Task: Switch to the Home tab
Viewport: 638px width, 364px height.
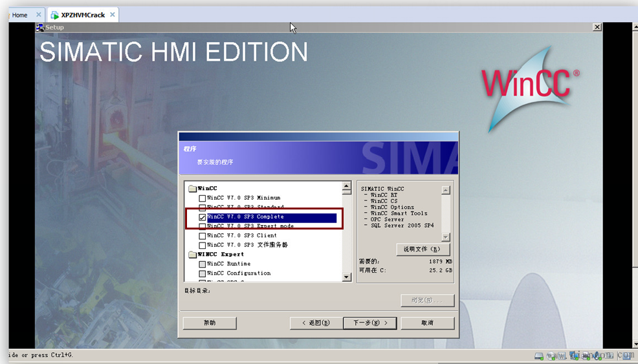Action: 19,15
